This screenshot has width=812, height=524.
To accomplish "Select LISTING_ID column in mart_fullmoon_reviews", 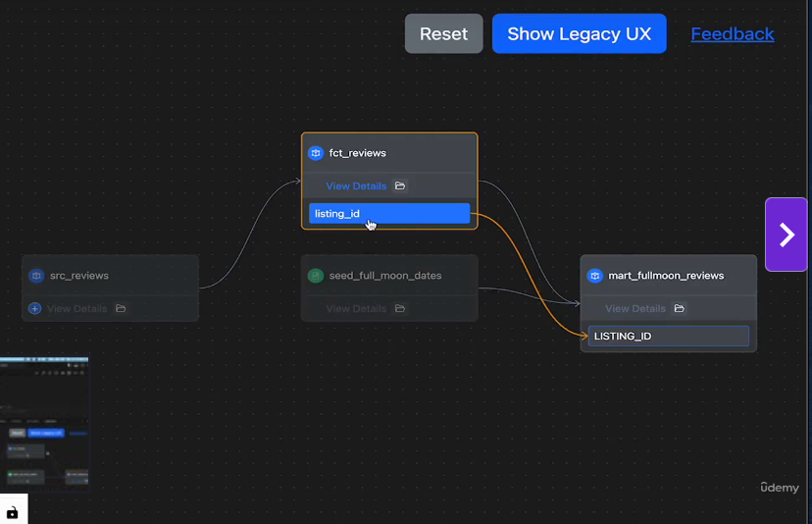I will tap(668, 337).
